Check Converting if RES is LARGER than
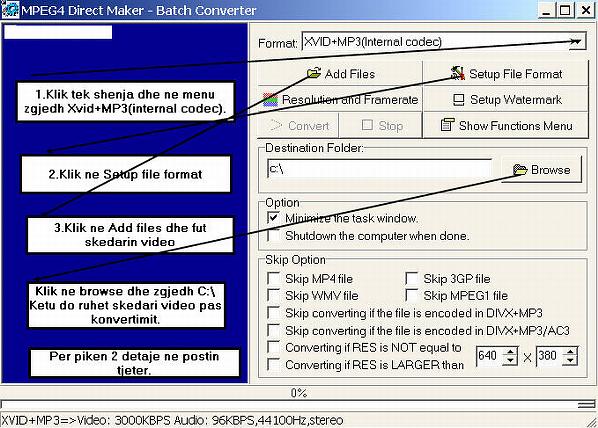This screenshot has height=428, width=598. click(273, 364)
